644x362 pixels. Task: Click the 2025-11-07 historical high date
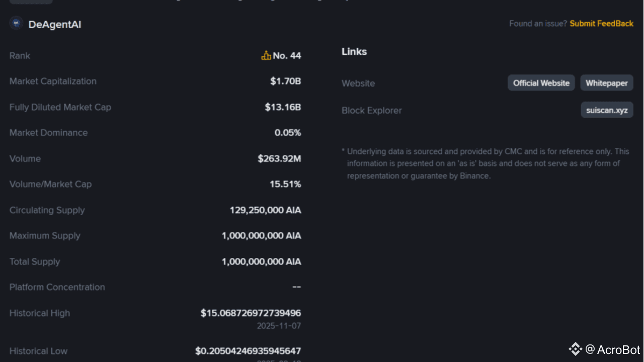point(279,326)
